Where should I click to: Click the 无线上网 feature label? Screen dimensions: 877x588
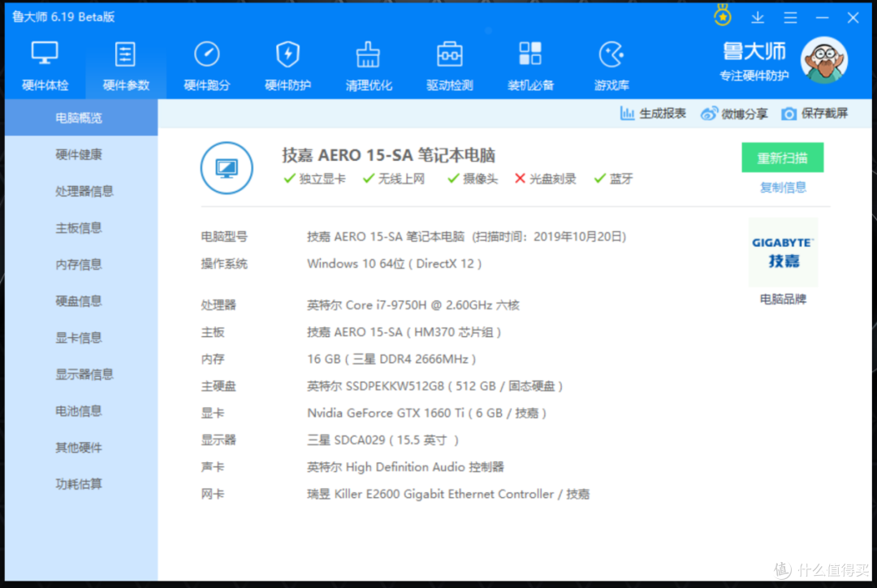[x=402, y=179]
